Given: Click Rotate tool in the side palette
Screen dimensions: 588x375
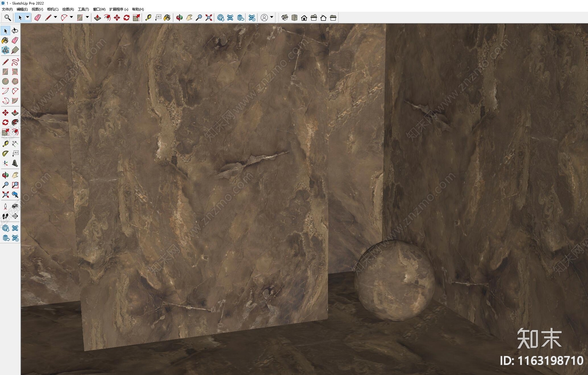Looking at the screenshot, I should pos(5,122).
